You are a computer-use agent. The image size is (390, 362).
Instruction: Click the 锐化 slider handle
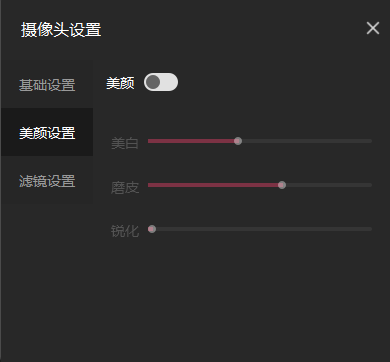[x=152, y=229]
